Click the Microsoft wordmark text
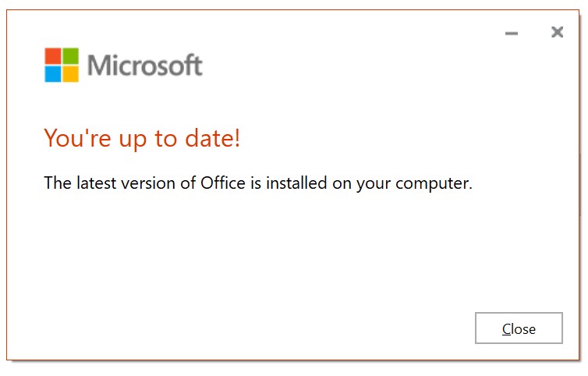This screenshot has width=588, height=376. [x=145, y=65]
